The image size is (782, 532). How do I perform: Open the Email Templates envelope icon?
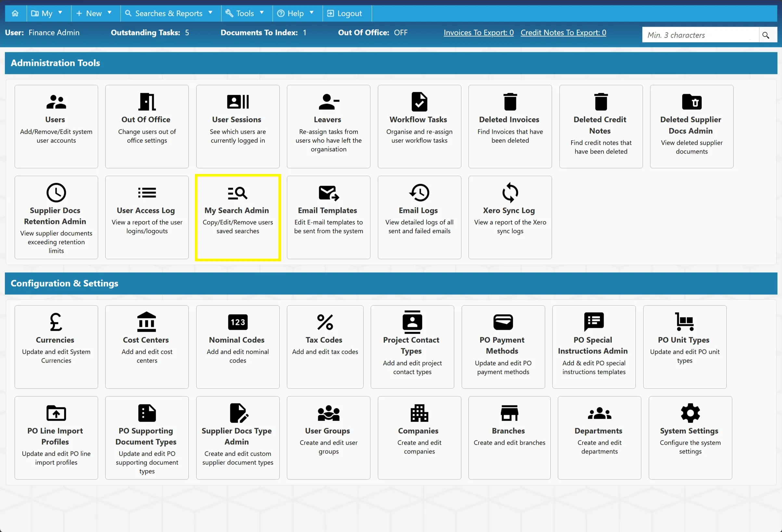329,193
